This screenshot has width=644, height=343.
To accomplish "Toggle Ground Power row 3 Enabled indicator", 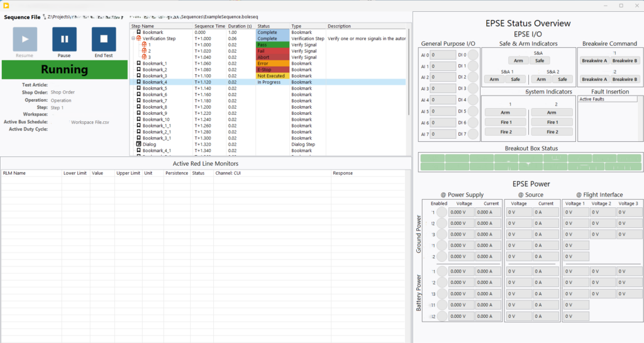I will 442,234.
